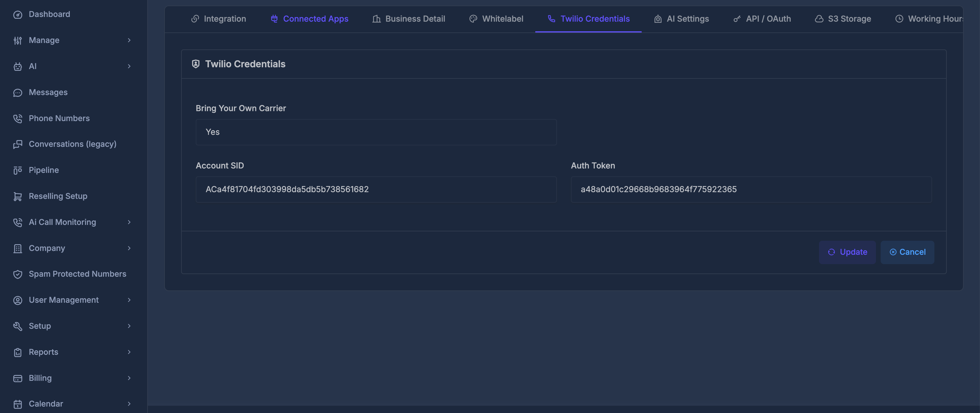Click the AI Settings tab icon
The height and width of the screenshot is (413, 980).
[x=658, y=19]
